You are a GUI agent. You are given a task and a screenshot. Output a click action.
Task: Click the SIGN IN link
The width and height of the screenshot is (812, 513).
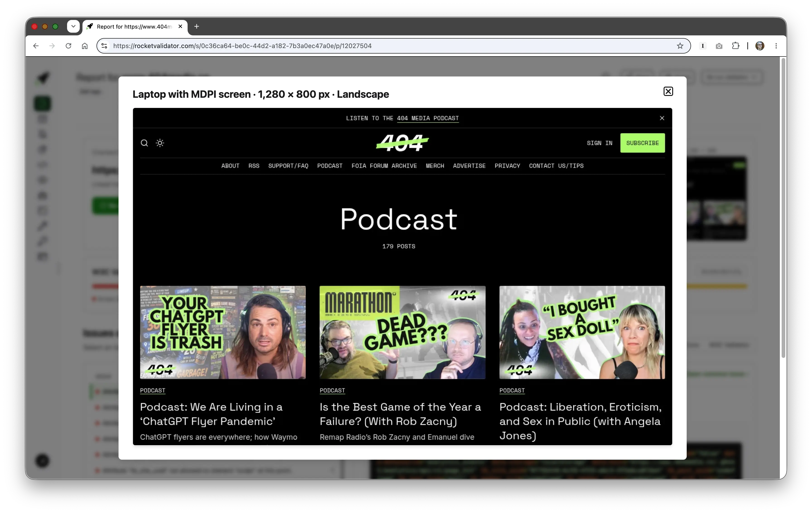[x=599, y=143]
